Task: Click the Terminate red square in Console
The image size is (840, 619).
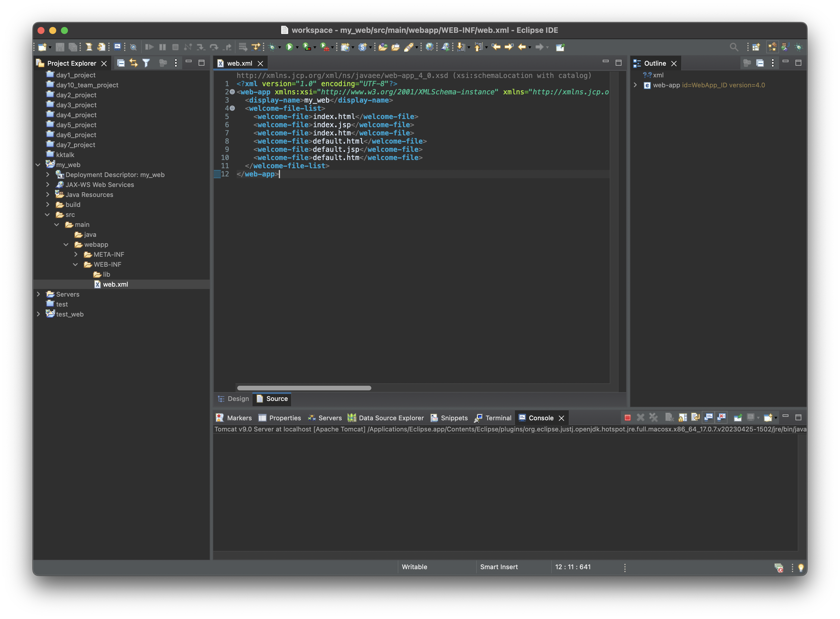Action: click(628, 418)
